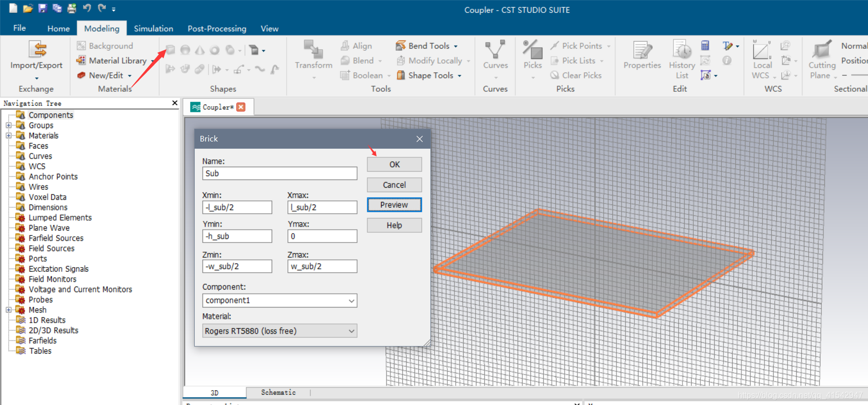Click the Open folder icon in quick access toolbar
This screenshot has height=405, width=868.
point(28,8)
